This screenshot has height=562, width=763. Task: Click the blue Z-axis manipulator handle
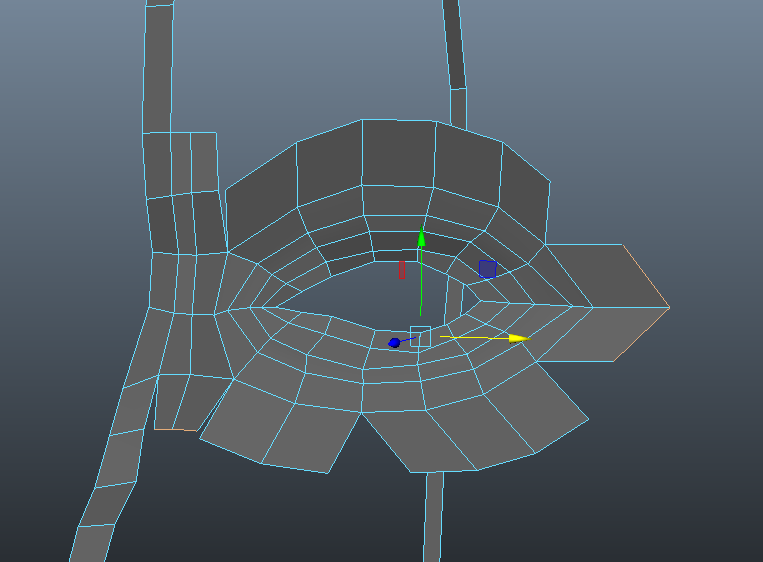[x=394, y=343]
